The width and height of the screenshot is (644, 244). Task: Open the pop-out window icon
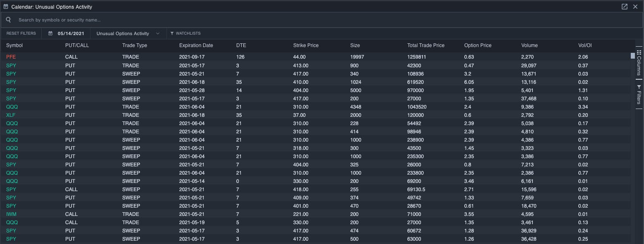point(625,7)
